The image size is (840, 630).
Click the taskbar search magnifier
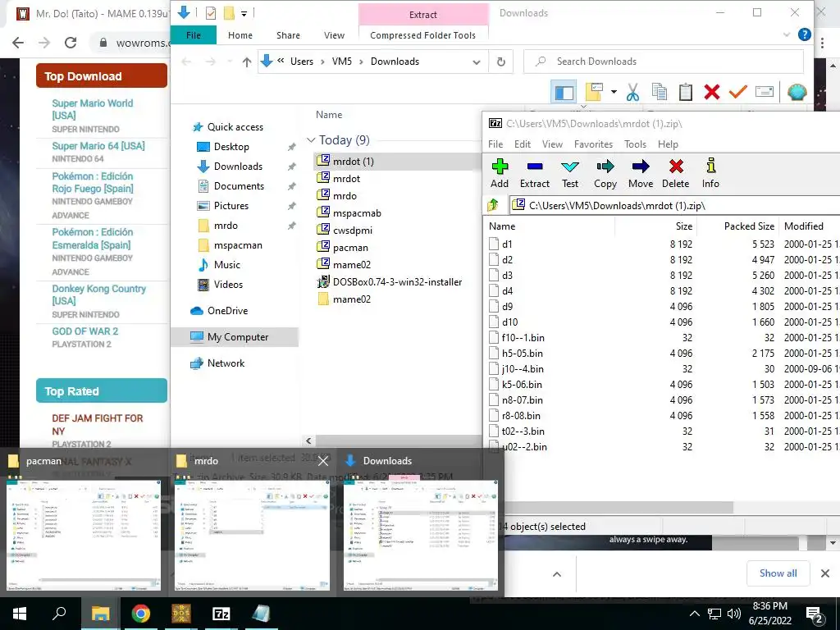pyautogui.click(x=59, y=614)
